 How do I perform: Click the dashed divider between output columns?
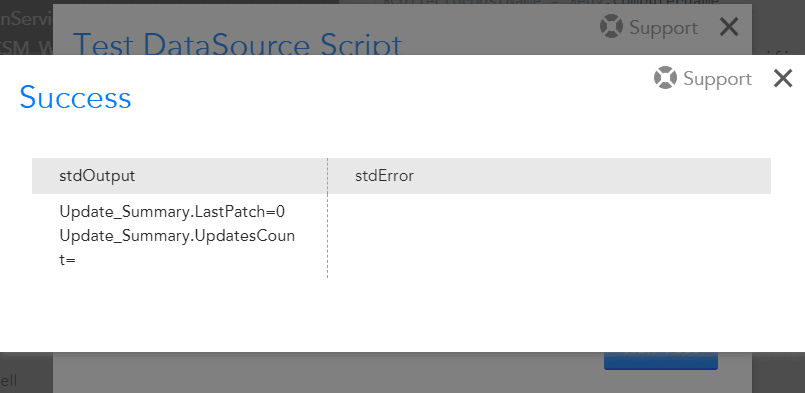click(x=328, y=218)
